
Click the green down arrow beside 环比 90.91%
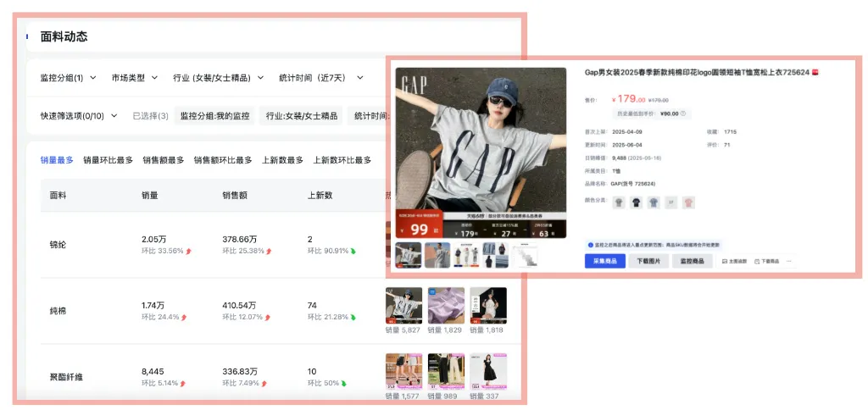pos(353,251)
